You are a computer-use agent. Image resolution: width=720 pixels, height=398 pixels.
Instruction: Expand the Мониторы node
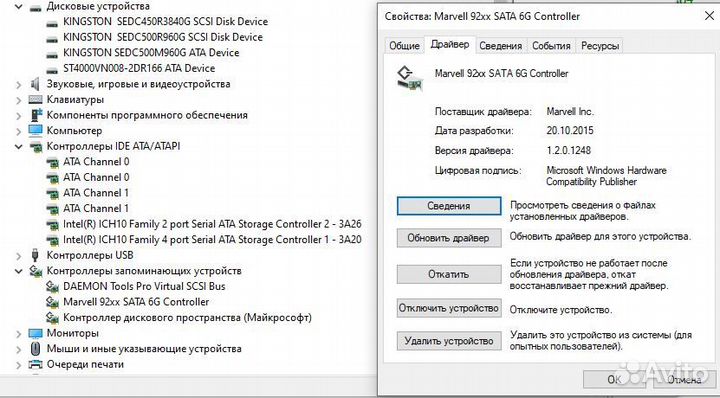pos(19,334)
